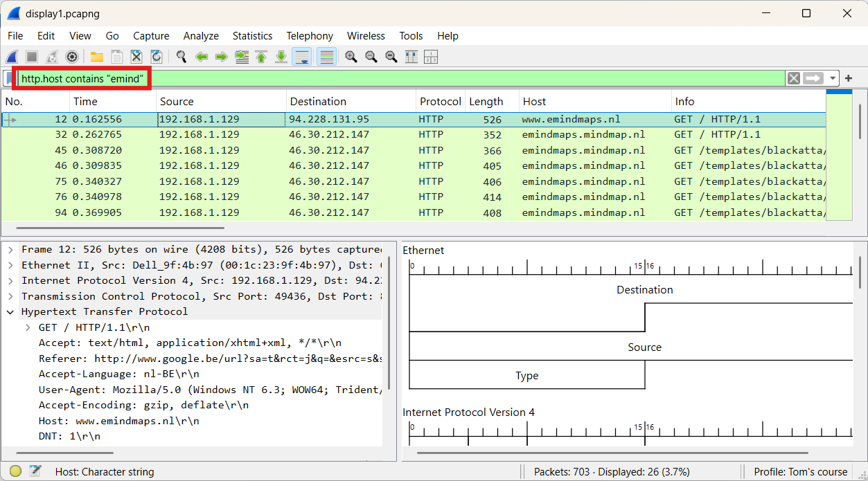This screenshot has height=481, width=868.
Task: Open the Edit menu
Action: (x=46, y=36)
